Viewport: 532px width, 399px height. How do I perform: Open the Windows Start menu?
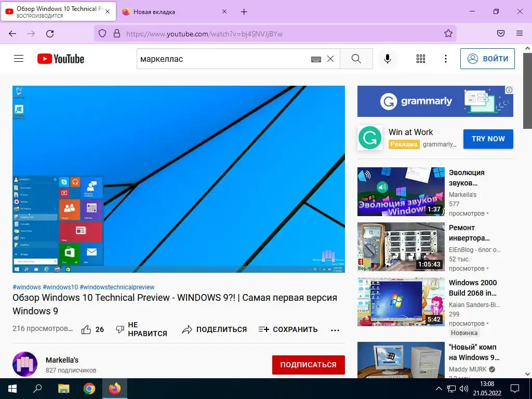pyautogui.click(x=12, y=389)
